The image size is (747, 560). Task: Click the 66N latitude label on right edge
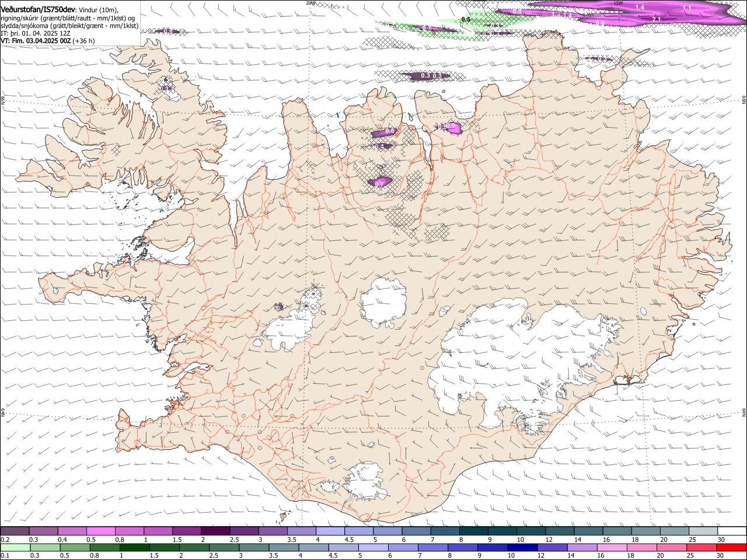744,100
